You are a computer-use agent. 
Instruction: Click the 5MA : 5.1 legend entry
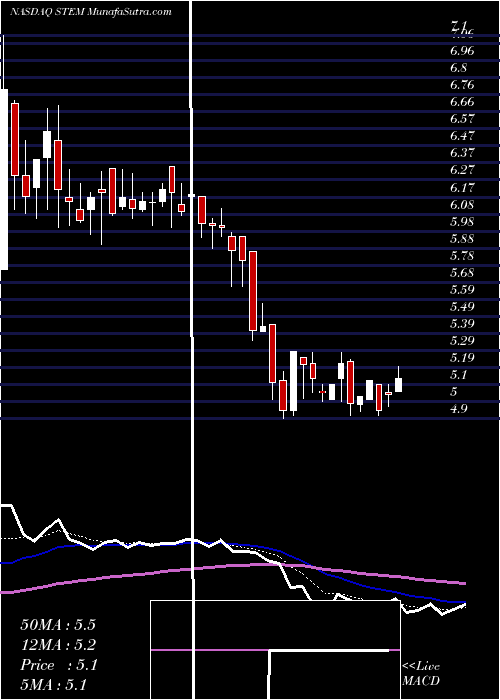(53, 684)
